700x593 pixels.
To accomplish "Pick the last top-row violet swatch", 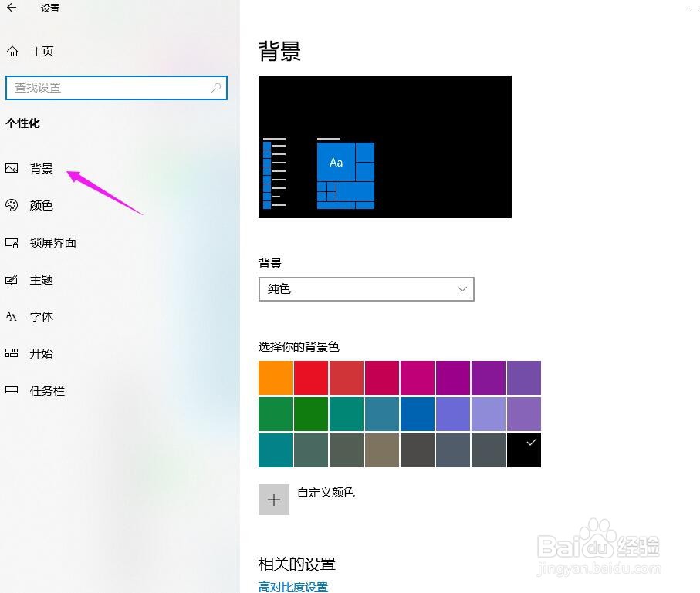I will coord(524,378).
